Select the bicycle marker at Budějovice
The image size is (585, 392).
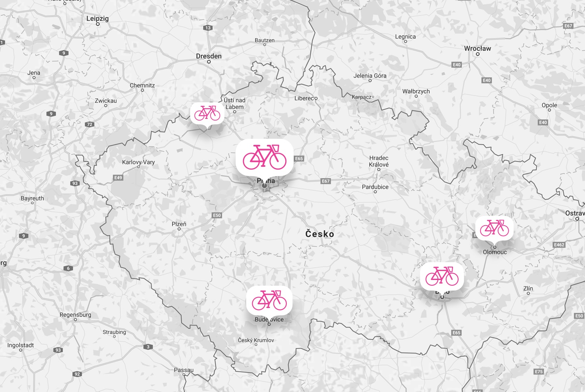pyautogui.click(x=269, y=300)
